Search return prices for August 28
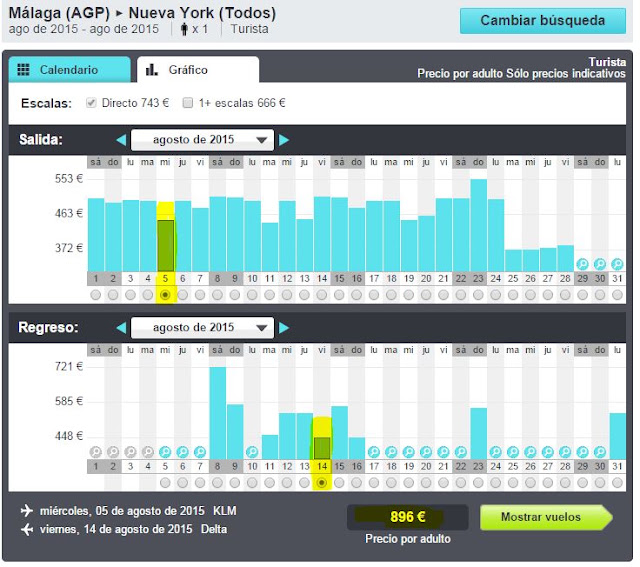This screenshot has width=640, height=567. pos(565,452)
